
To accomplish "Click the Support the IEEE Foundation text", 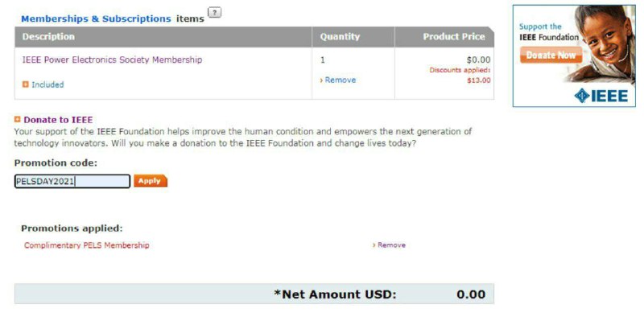I will click(x=549, y=32).
